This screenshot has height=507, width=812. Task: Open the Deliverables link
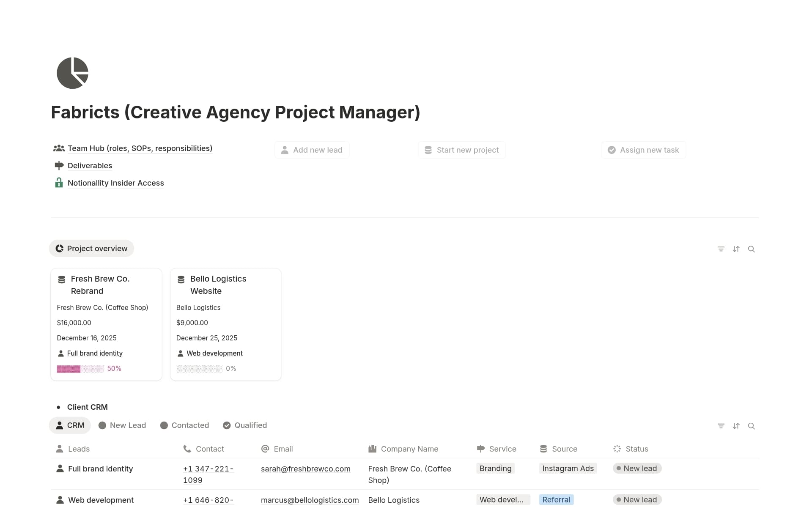[x=90, y=165]
